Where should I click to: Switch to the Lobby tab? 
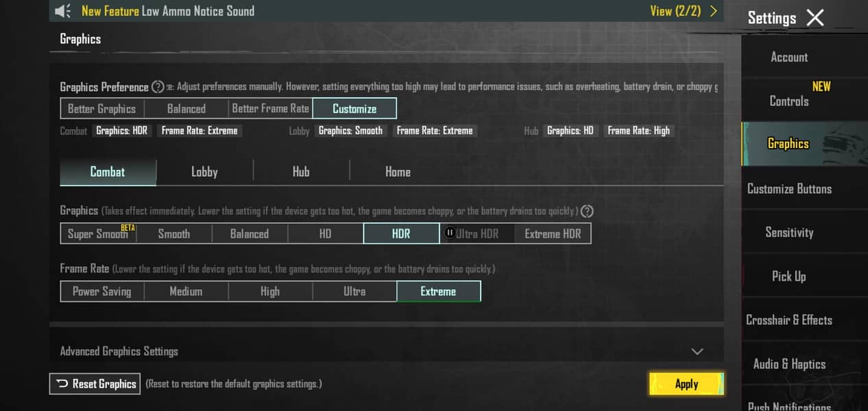coord(204,172)
